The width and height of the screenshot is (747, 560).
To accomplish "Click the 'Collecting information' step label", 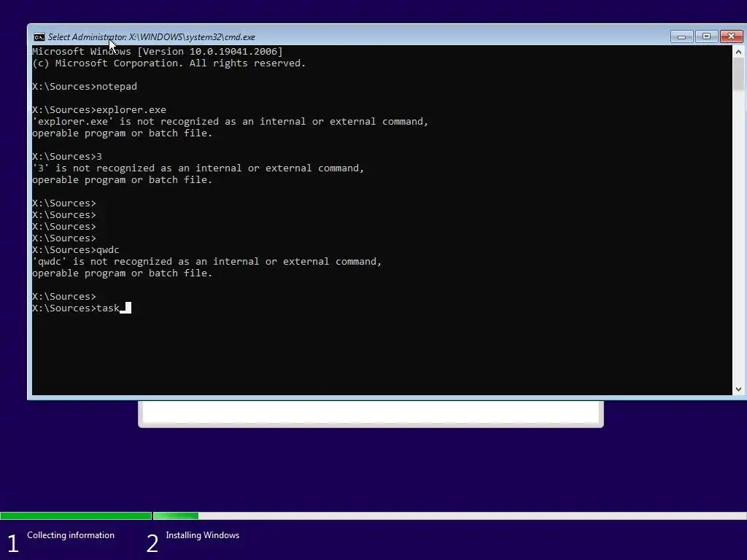I will click(71, 535).
